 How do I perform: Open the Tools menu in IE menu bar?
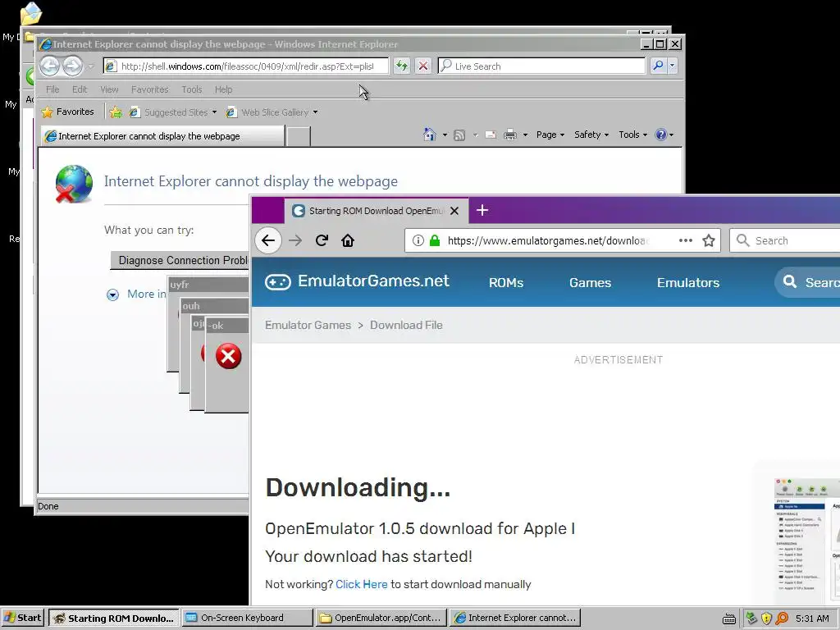click(x=191, y=89)
